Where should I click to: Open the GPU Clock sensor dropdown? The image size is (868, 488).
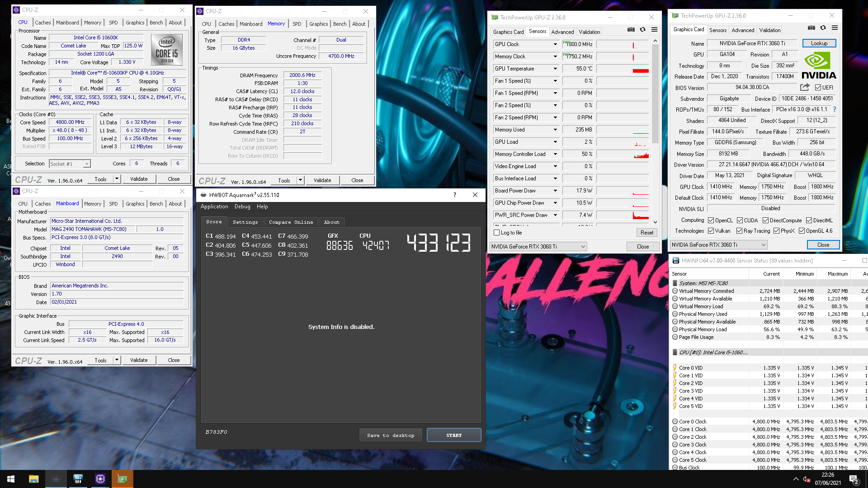click(x=555, y=44)
